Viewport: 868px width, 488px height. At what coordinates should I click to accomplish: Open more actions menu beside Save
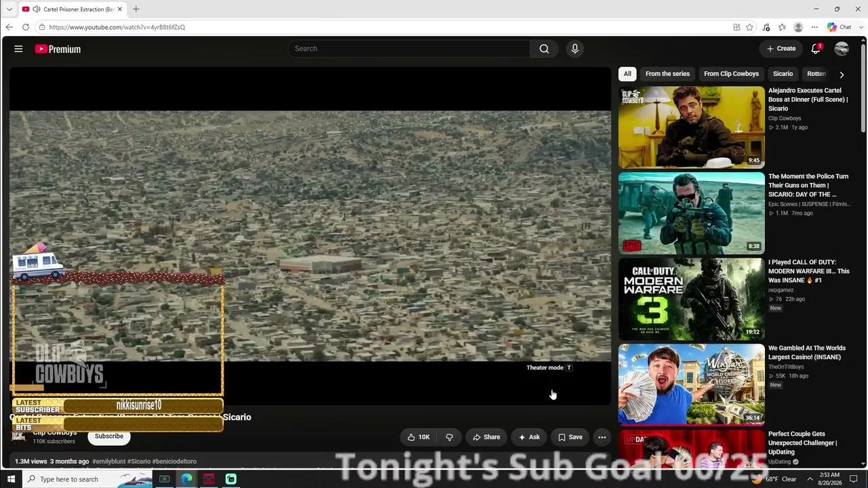point(601,437)
